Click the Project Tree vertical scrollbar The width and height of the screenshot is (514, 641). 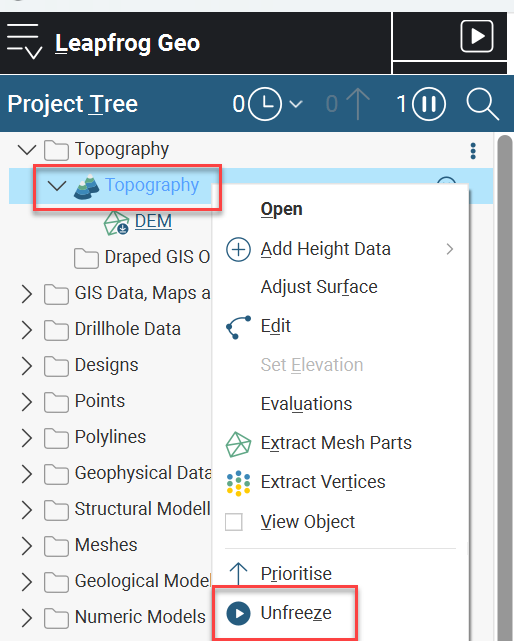(505, 388)
